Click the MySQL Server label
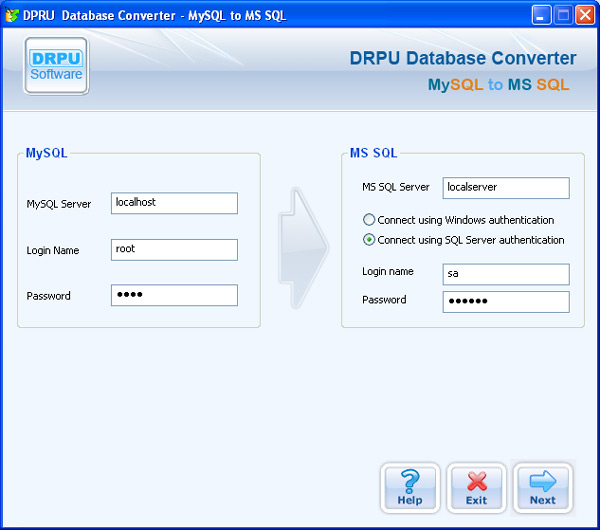Viewport: 600px width, 530px height. [x=59, y=204]
